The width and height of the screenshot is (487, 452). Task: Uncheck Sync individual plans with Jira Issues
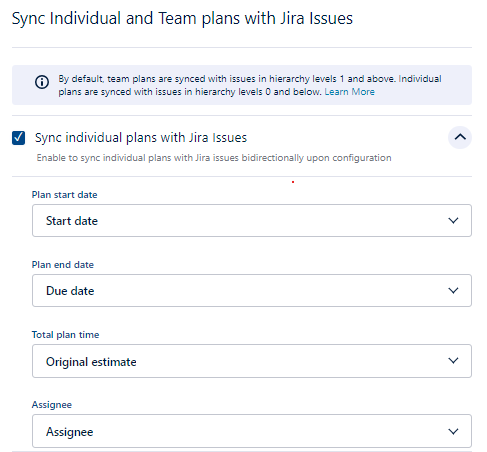tap(18, 138)
